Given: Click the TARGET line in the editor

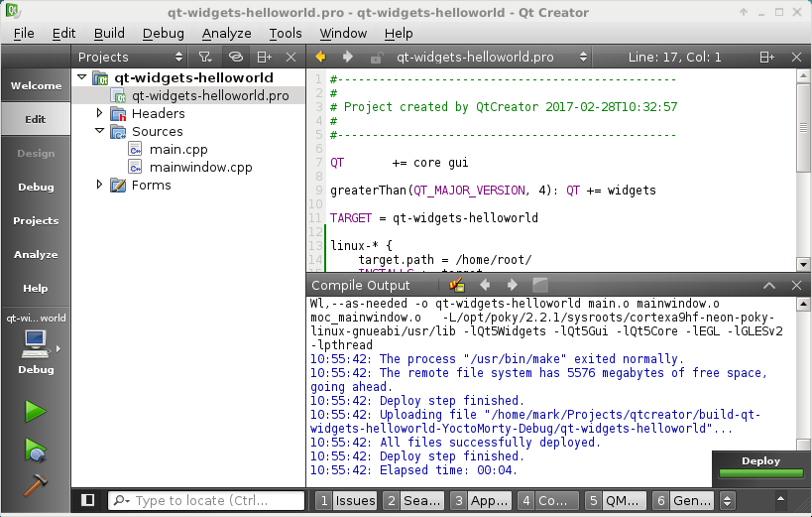Looking at the screenshot, I should (434, 217).
